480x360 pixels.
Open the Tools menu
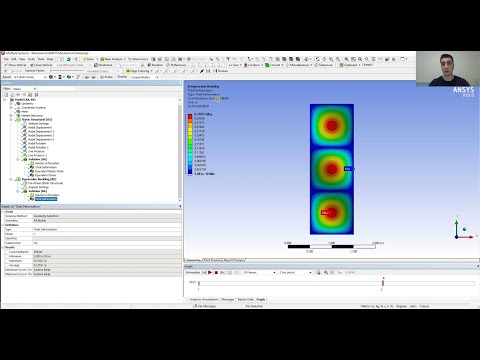[41, 59]
